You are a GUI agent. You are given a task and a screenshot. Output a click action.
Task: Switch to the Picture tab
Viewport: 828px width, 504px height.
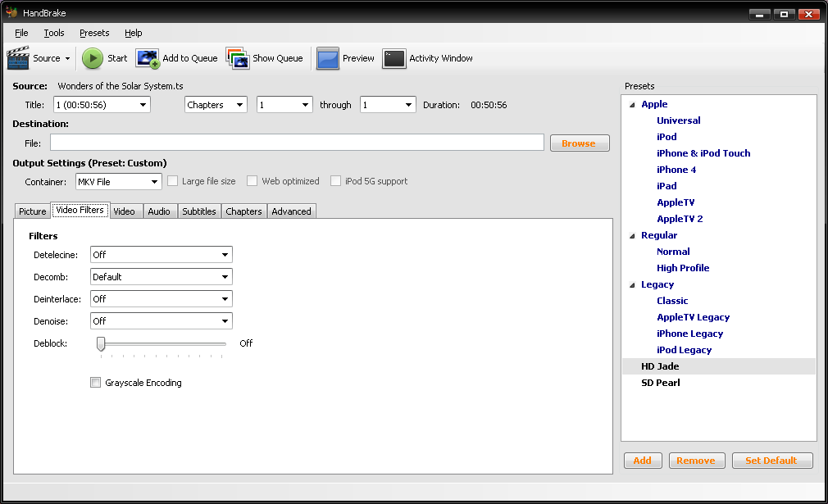click(x=33, y=211)
